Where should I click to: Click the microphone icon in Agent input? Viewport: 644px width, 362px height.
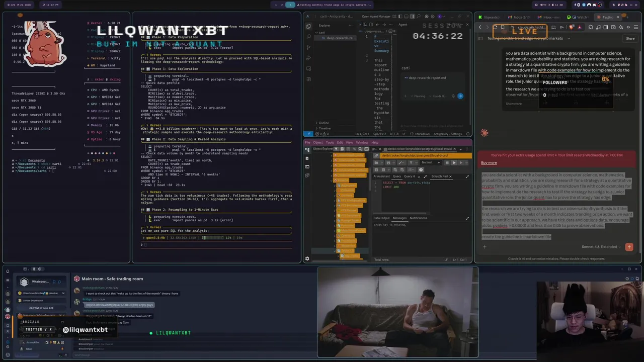pos(453,96)
